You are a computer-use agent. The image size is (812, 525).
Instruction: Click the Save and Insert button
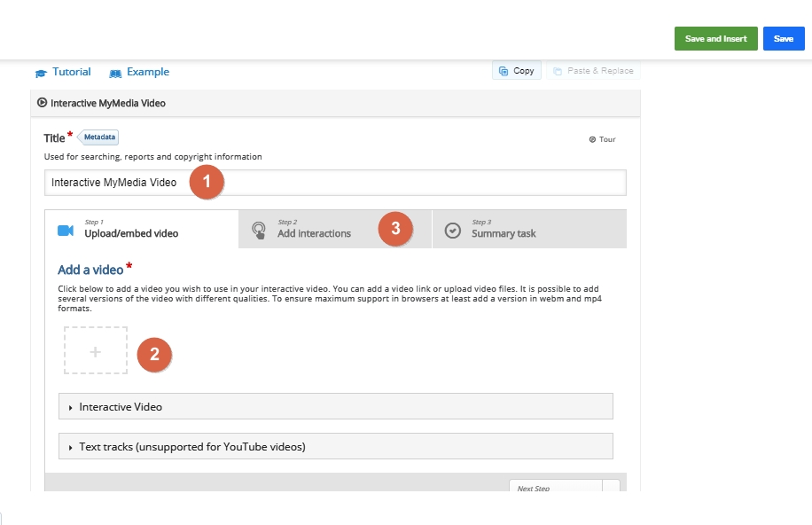point(715,39)
